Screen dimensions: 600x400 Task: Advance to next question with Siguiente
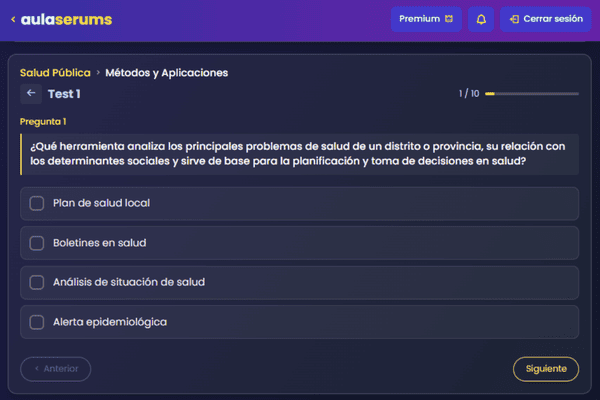click(545, 369)
